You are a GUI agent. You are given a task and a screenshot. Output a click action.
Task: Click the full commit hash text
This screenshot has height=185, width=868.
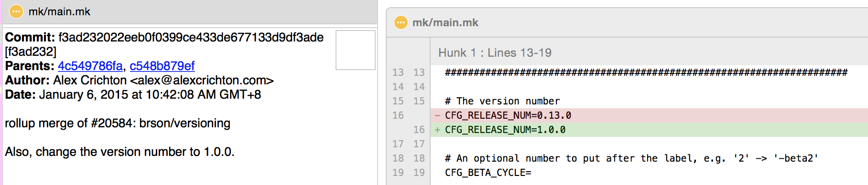[x=191, y=37]
